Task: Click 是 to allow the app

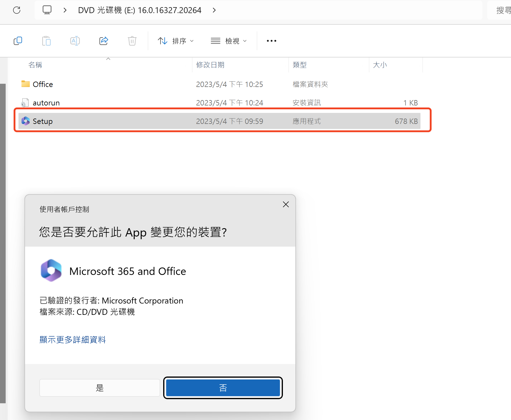Action: 100,388
